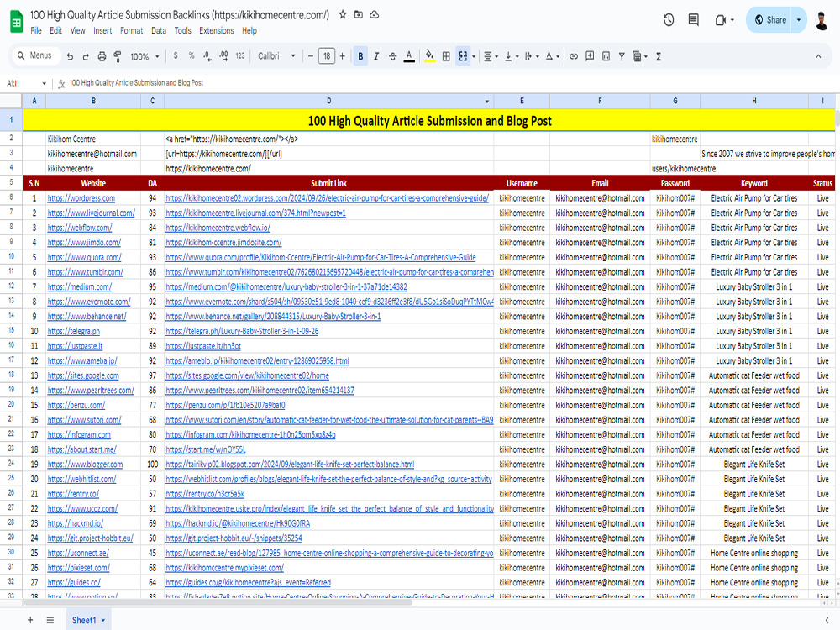Open the zoom 100% dropdown
This screenshot has height=630, width=840.
click(x=144, y=56)
